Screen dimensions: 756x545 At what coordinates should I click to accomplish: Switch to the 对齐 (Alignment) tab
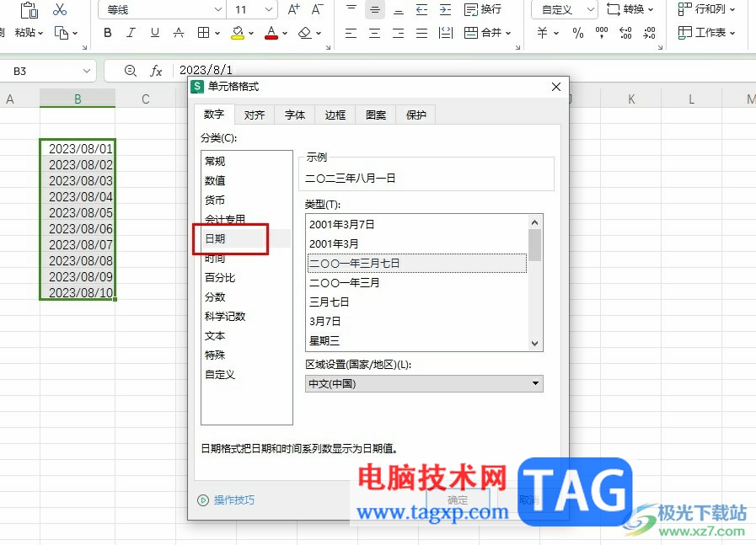coord(255,115)
